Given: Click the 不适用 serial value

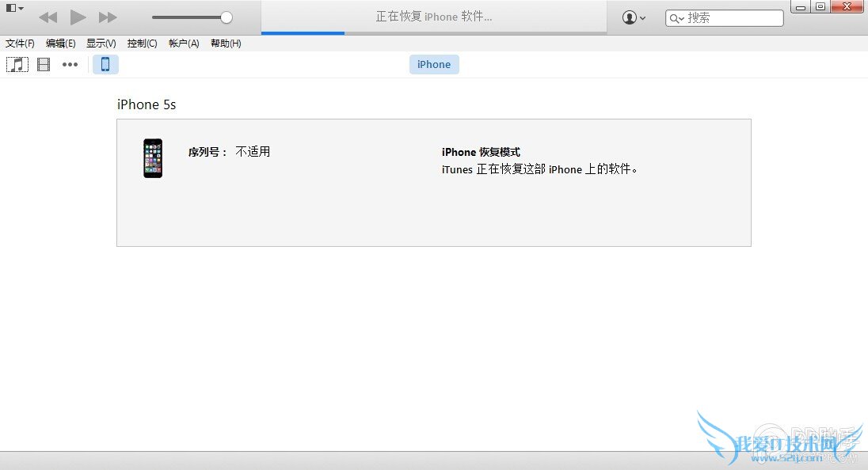Looking at the screenshot, I should click(x=253, y=151).
